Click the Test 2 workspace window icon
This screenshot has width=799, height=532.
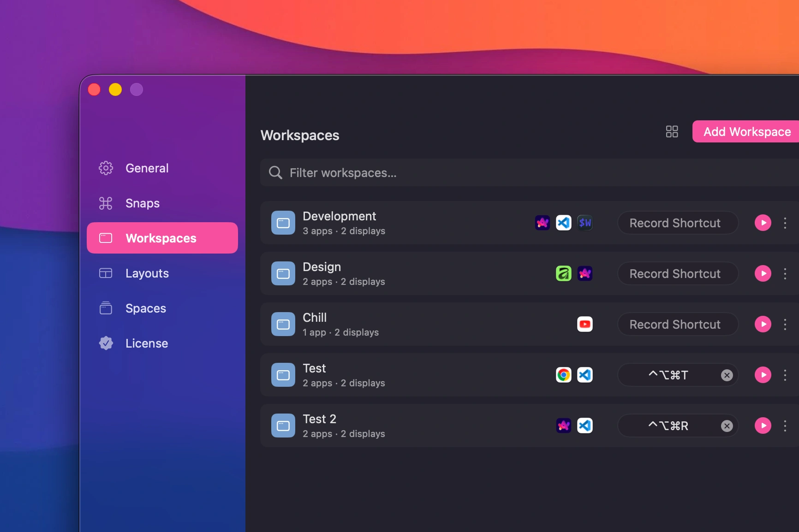tap(283, 426)
